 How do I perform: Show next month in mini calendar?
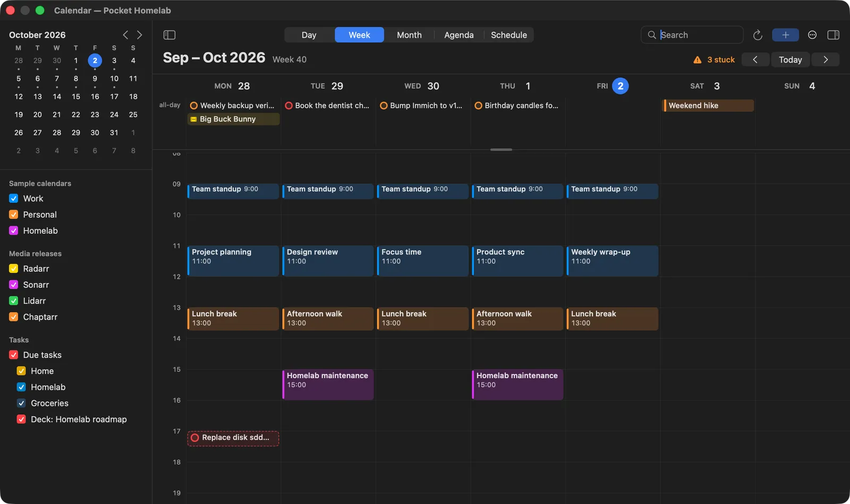(139, 35)
